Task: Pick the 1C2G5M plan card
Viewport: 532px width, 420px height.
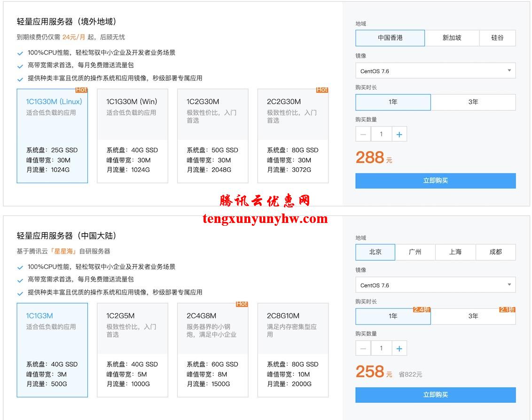Action: (133, 350)
